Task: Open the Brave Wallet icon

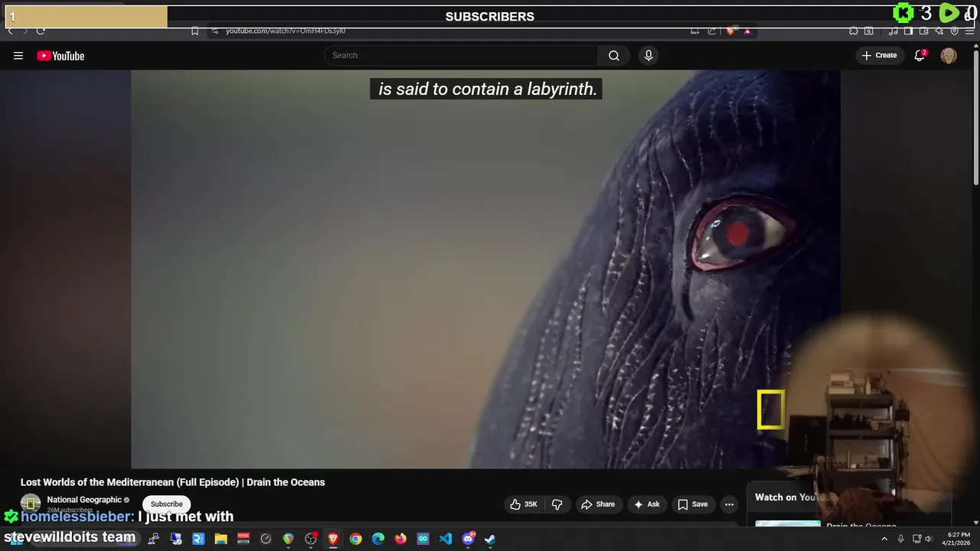Action: [x=923, y=31]
